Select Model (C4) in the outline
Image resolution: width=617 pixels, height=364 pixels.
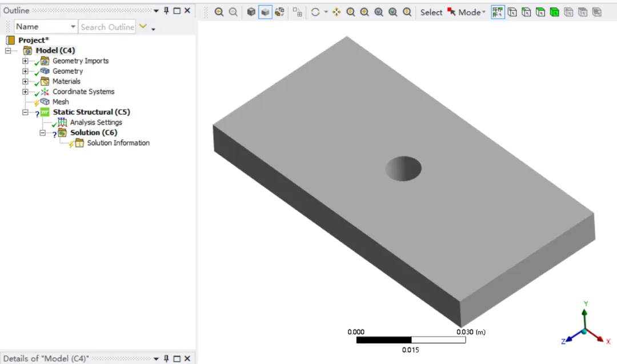(55, 50)
